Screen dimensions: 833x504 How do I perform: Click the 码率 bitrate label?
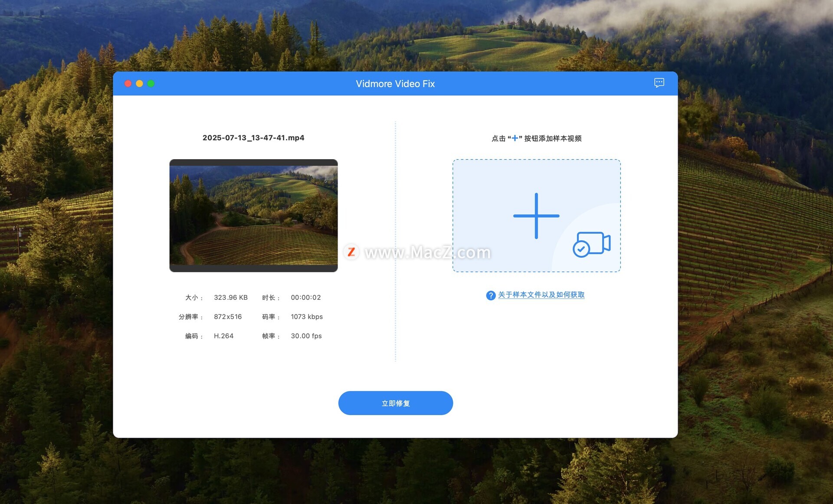[x=271, y=317]
